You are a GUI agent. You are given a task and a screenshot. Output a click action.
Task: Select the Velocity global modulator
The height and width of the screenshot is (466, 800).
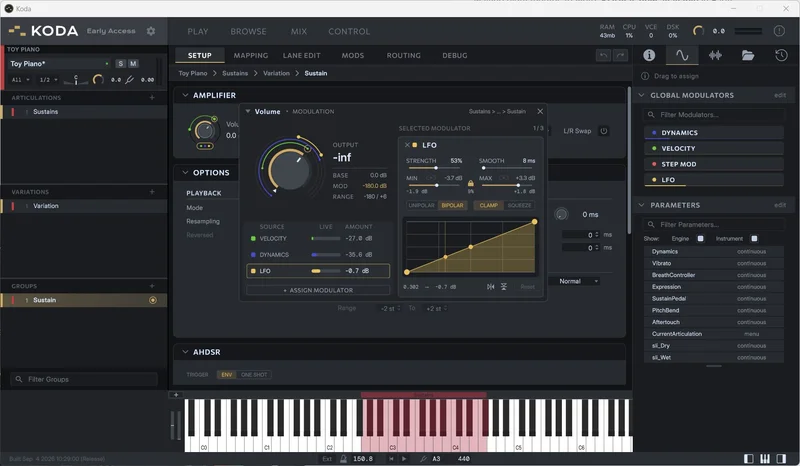(x=714, y=149)
